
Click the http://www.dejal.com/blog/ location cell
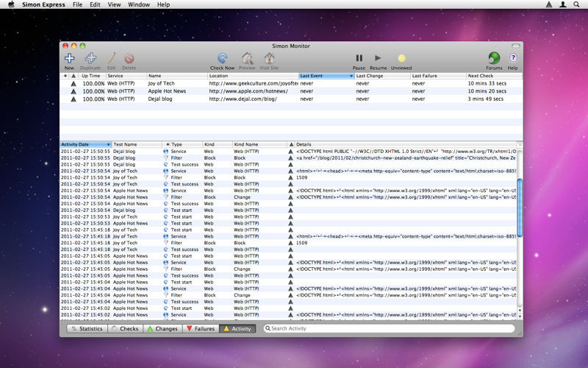(243, 99)
